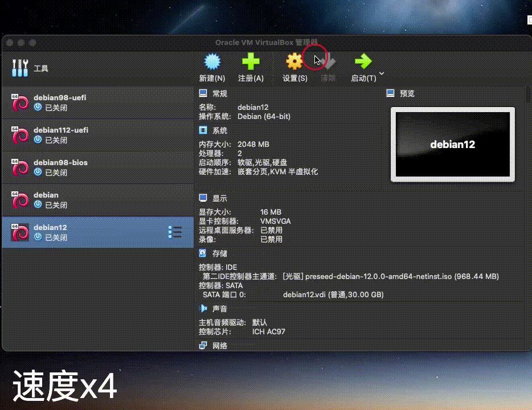
Task: Click the debian12 Debian swirl icon
Action: 20,233
